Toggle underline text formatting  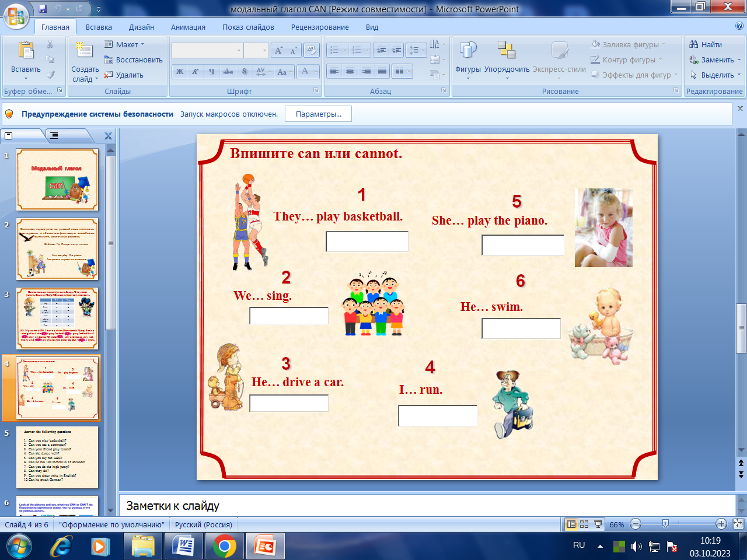coord(211,72)
